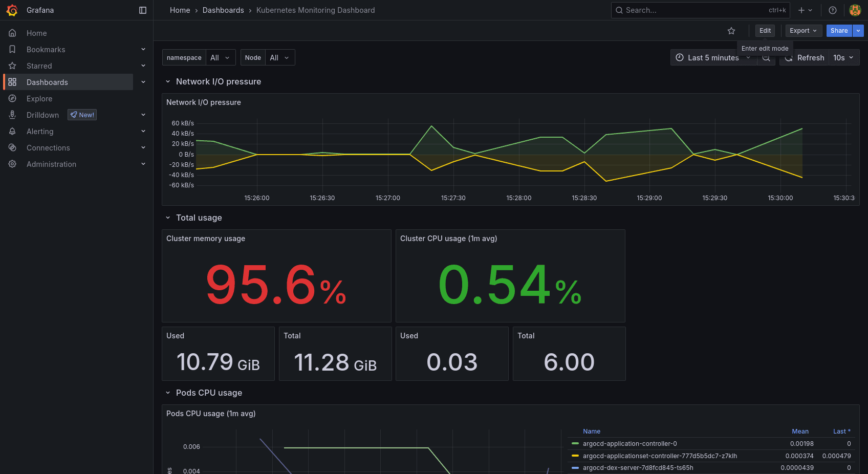Open the Explore section in sidebar
This screenshot has height=474, width=868.
click(39, 98)
